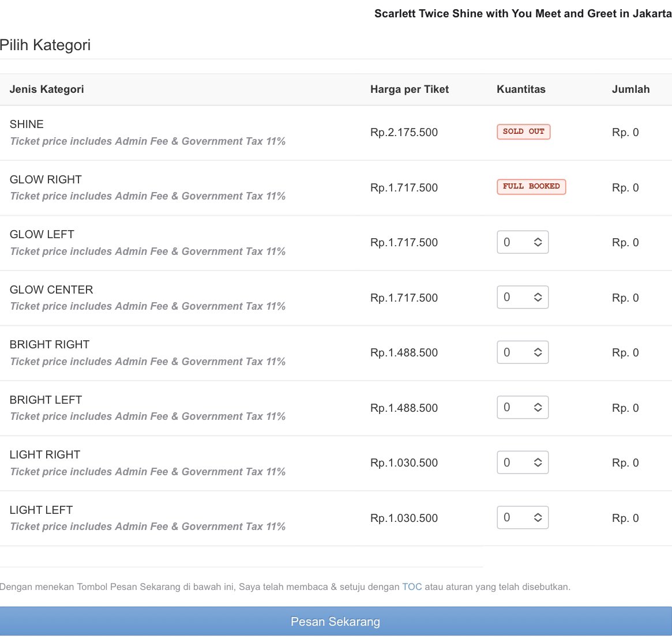
Task: Click the Kuantitas column header
Action: tap(521, 89)
